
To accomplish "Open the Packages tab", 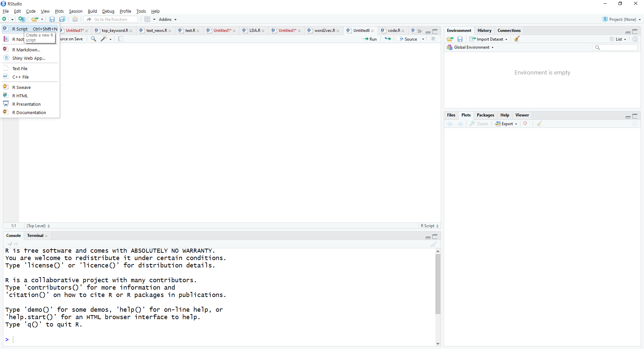I will pos(485,115).
